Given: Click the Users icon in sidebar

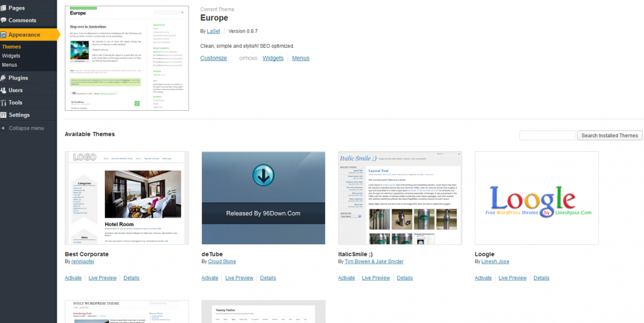Looking at the screenshot, I should click(x=4, y=90).
